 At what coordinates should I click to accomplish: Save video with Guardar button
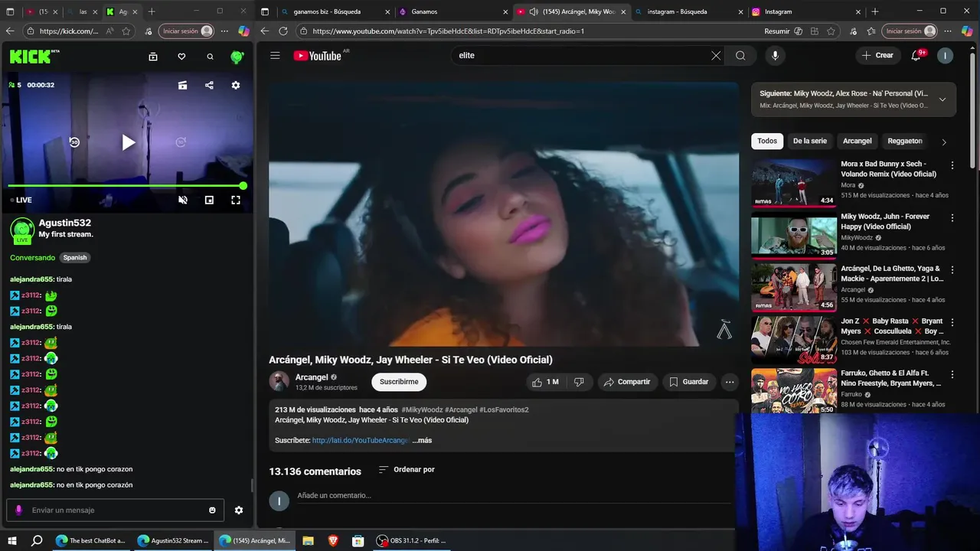[688, 382]
